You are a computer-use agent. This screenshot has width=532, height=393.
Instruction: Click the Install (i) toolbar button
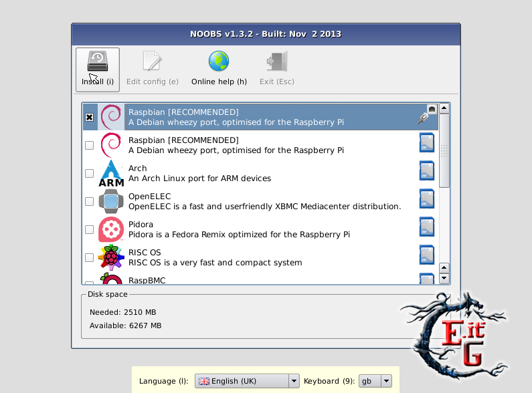pyautogui.click(x=98, y=70)
